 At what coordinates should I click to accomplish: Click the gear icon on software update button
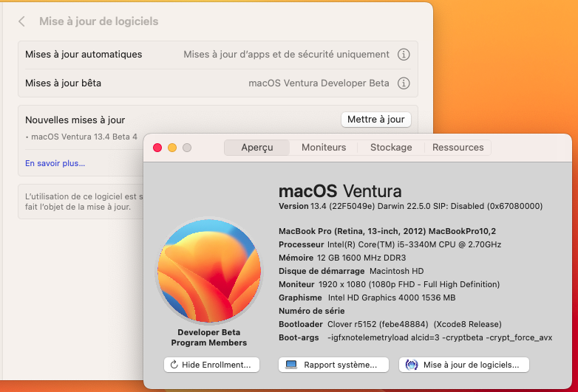412,365
